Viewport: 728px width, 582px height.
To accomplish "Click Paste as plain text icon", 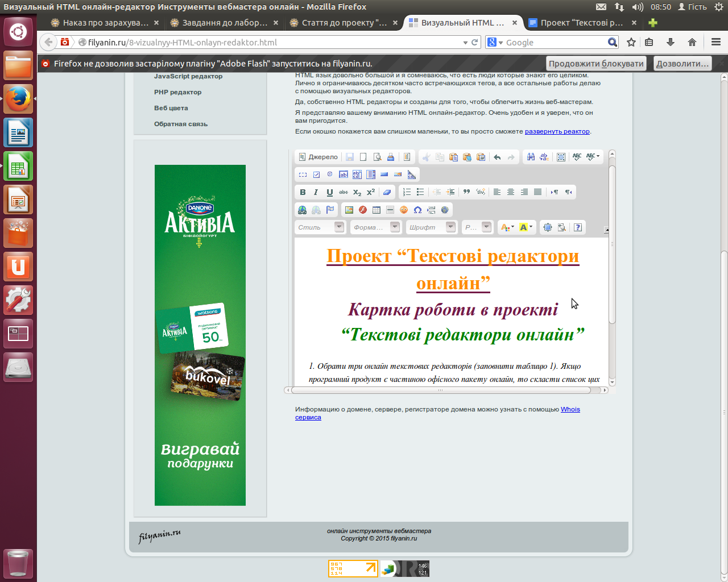I will coord(467,157).
